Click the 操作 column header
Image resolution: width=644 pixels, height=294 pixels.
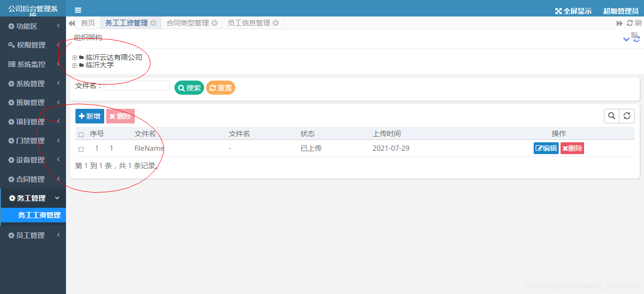tap(559, 134)
